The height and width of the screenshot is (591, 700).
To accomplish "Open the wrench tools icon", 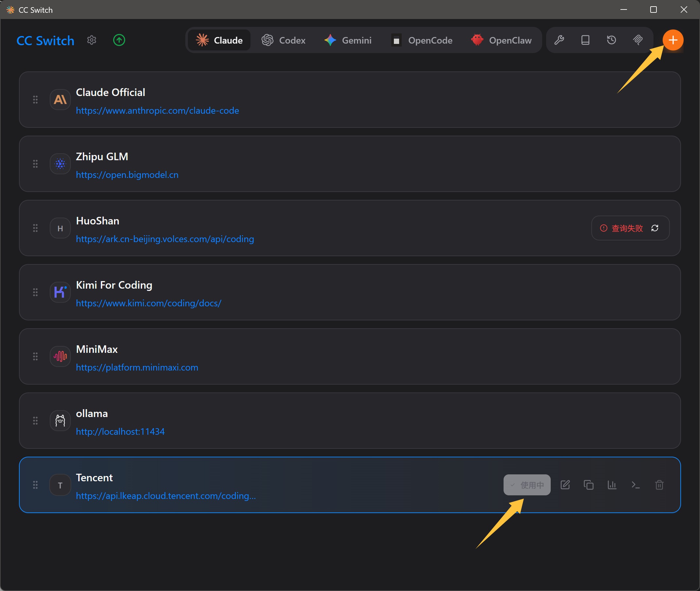I will tap(559, 40).
